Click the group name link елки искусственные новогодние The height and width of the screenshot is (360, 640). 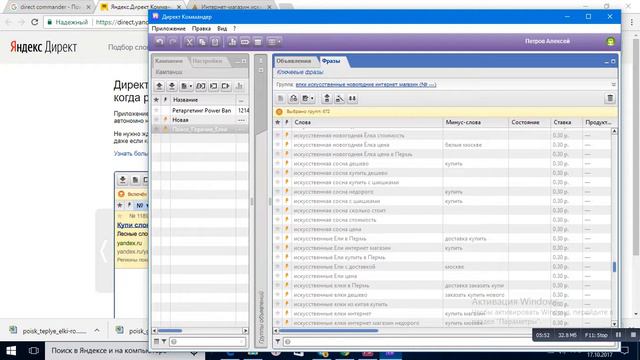366,84
